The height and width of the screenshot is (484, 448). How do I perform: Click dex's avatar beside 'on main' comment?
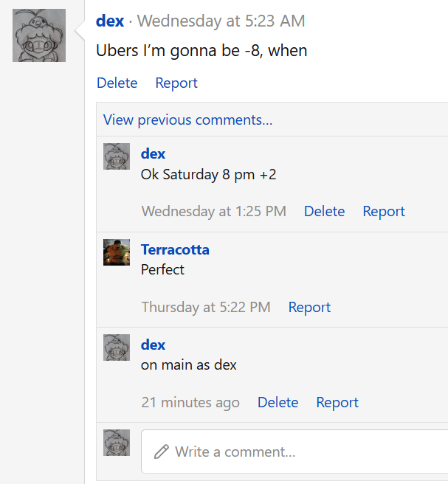(x=117, y=348)
